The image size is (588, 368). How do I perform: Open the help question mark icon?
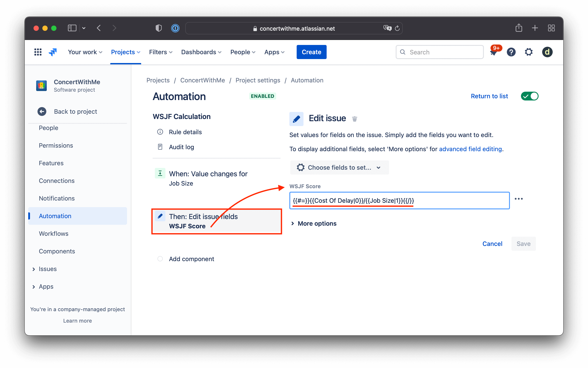(511, 52)
